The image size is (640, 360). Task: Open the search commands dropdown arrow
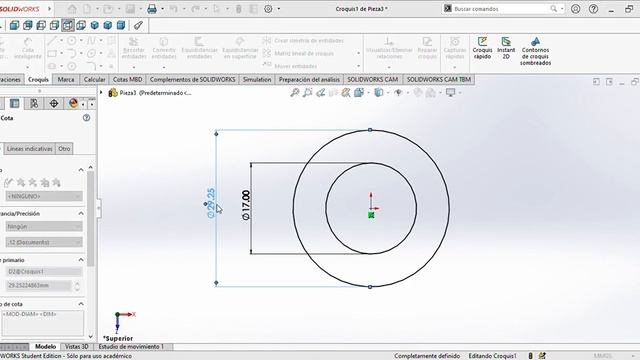coord(562,9)
